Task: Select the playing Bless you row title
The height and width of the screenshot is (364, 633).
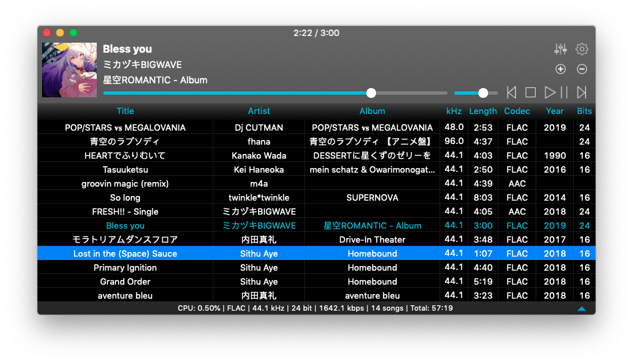Action: 125,225
